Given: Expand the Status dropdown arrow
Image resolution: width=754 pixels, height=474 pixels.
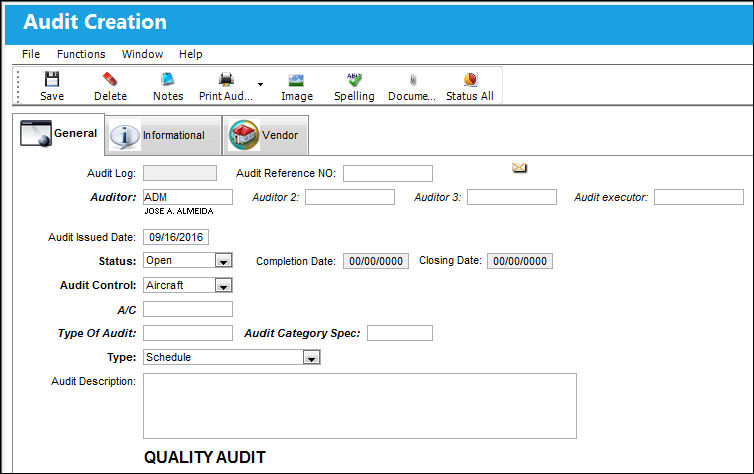Looking at the screenshot, I should pos(223,261).
